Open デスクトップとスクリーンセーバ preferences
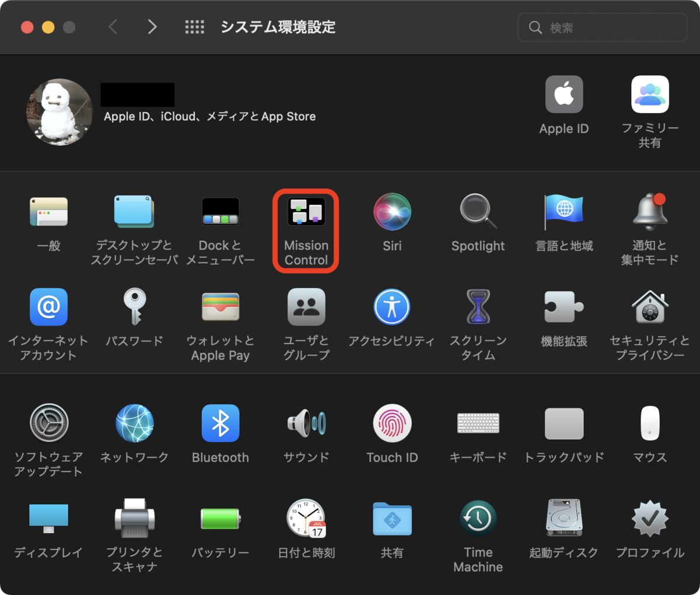The width and height of the screenshot is (700, 595). (x=134, y=212)
